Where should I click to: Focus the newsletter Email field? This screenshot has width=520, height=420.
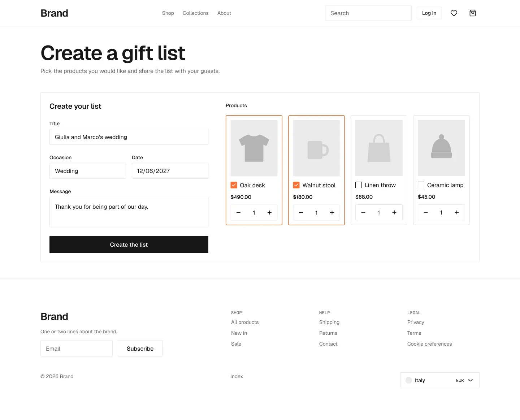coord(77,348)
